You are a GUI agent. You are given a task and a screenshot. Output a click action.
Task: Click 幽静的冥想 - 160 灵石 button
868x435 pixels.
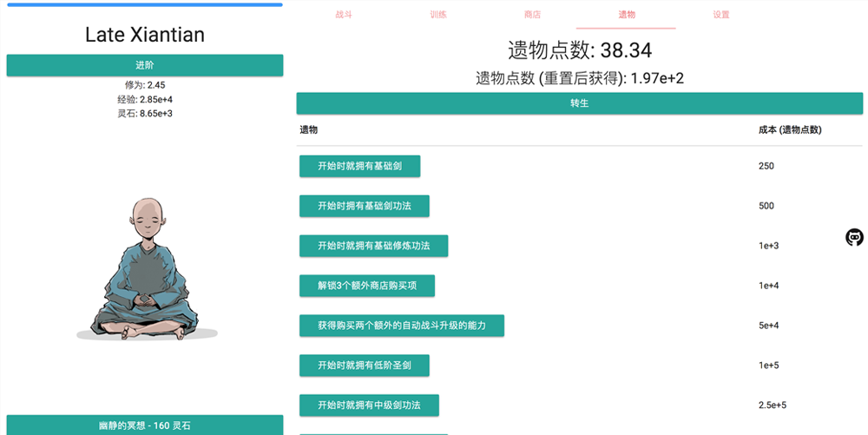point(145,425)
